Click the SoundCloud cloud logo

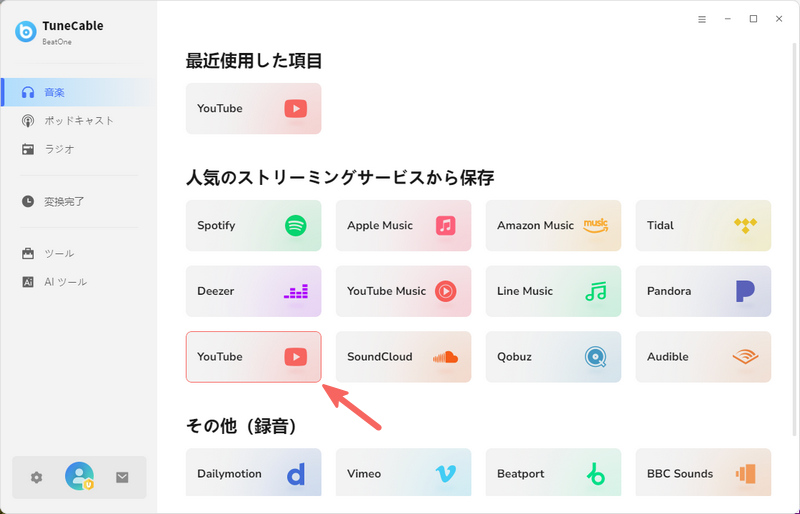pyautogui.click(x=445, y=357)
